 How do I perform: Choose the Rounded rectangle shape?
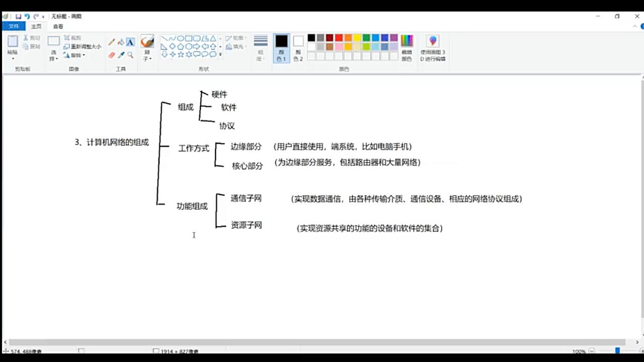196,38
